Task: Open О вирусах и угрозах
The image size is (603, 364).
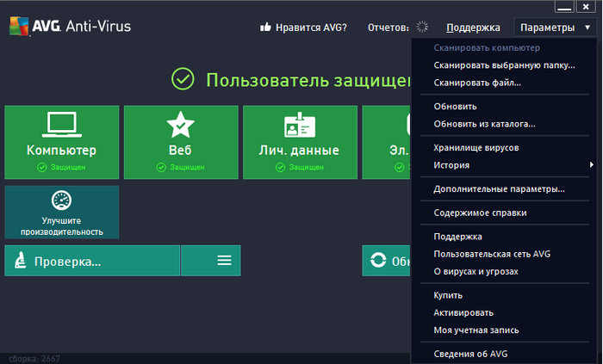Action: tap(476, 271)
